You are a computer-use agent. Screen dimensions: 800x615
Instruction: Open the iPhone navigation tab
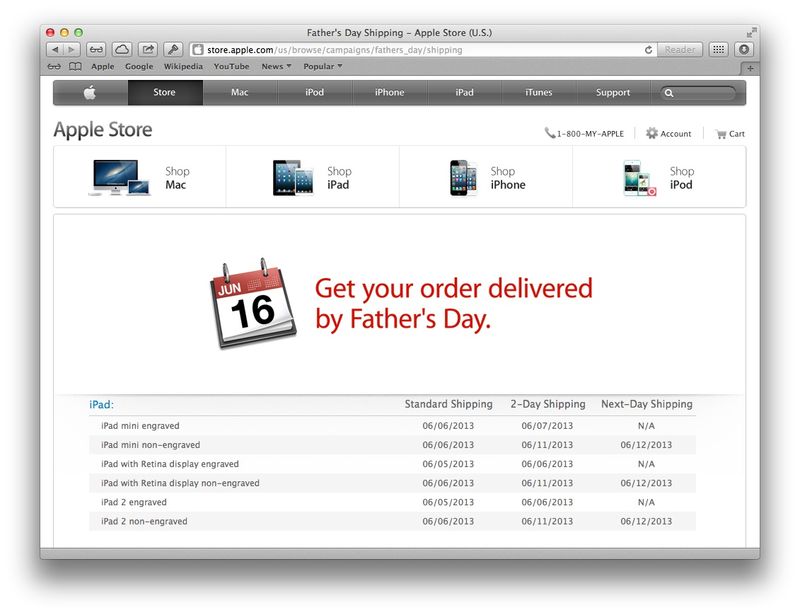click(389, 92)
